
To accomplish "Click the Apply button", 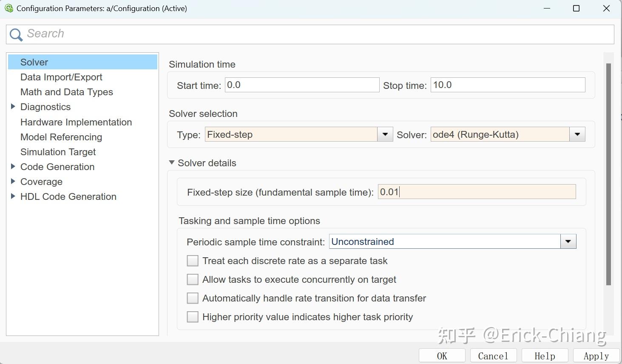I will click(x=596, y=355).
